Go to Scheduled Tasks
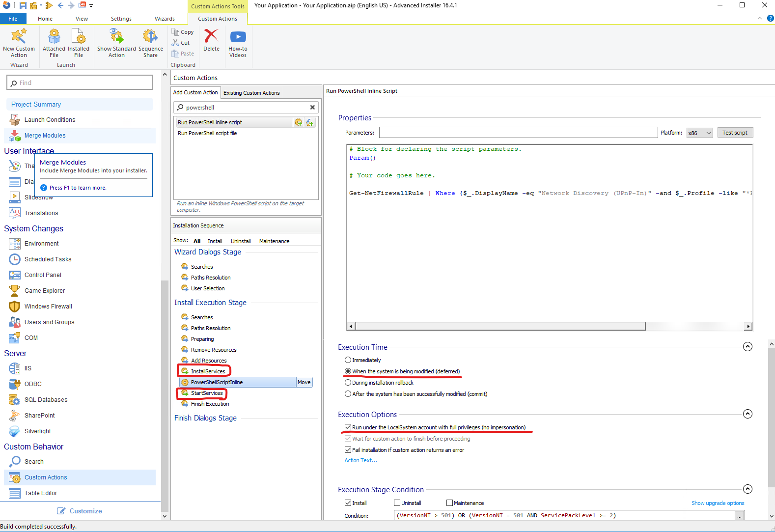Viewport: 775px width, 532px height. click(48, 259)
